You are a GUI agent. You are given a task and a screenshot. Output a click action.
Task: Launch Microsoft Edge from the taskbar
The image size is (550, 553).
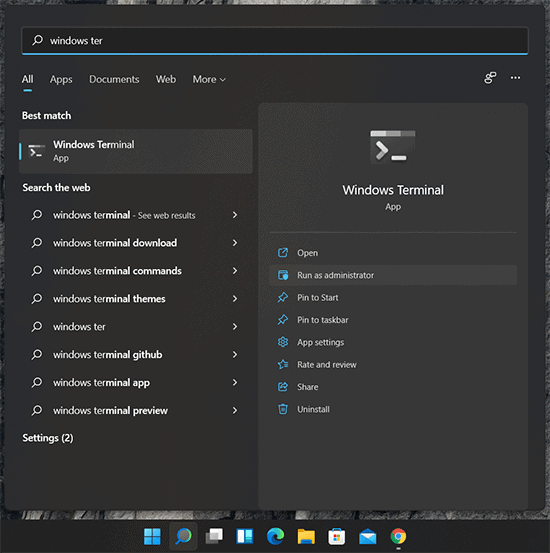point(275,536)
